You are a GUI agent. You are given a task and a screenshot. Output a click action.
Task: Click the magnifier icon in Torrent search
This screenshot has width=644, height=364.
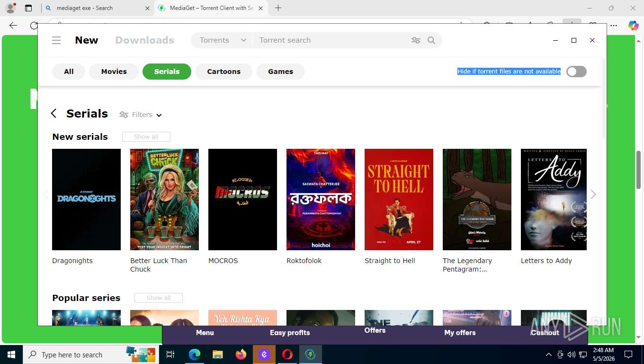coord(431,40)
